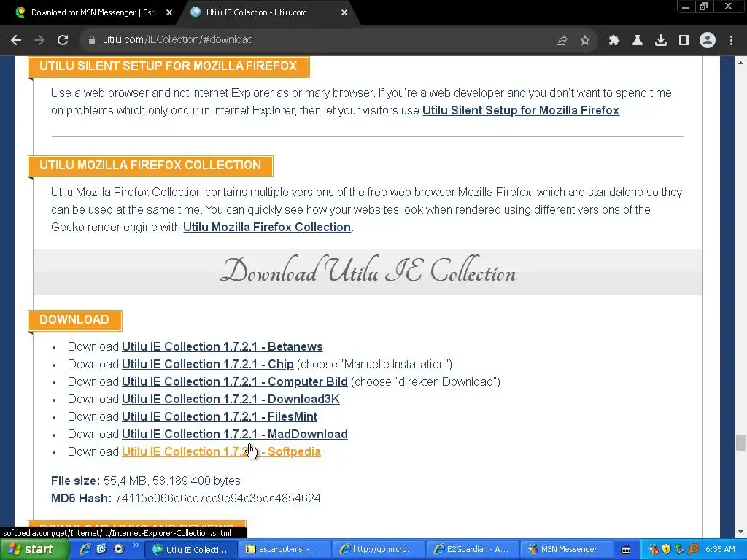The width and height of the screenshot is (747, 560).
Task: Launch Internet Explorer from Quick Launch
Action: click(x=85, y=549)
